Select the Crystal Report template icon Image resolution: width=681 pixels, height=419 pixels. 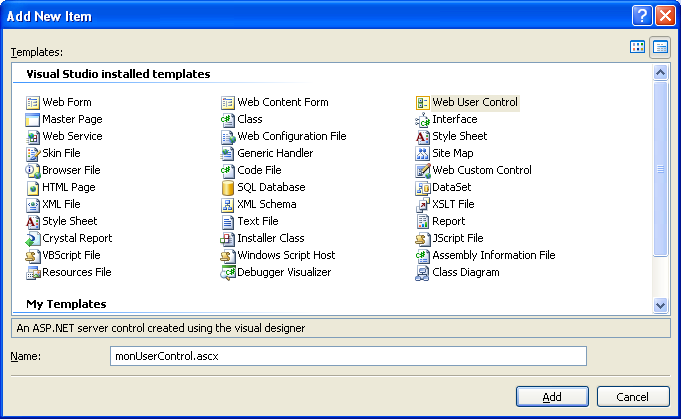tap(33, 239)
